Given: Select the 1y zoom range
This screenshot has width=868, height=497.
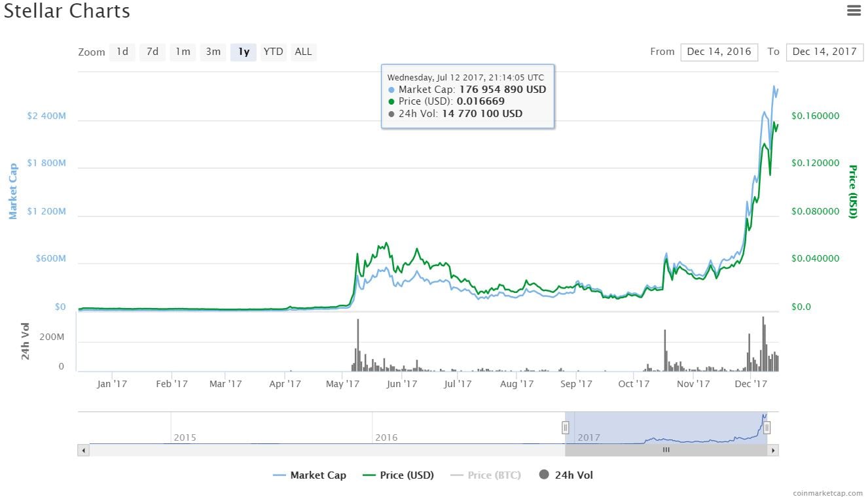Looking at the screenshot, I should pyautogui.click(x=244, y=52).
